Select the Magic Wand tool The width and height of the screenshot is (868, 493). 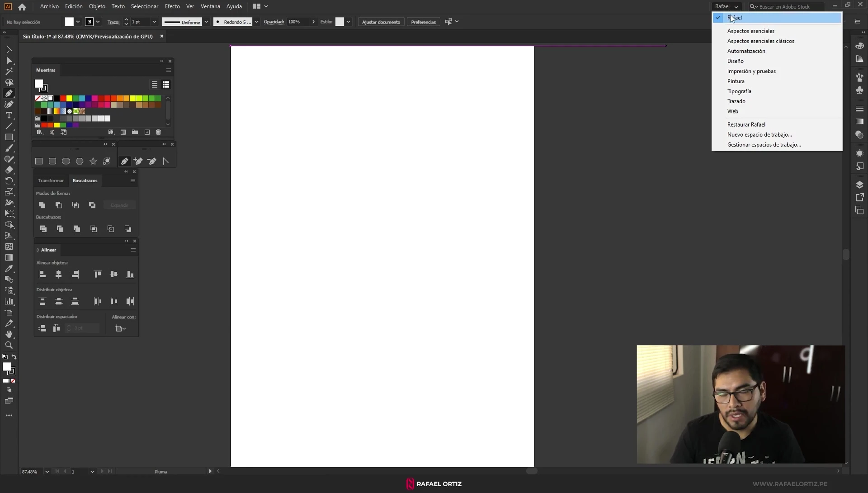coord(9,71)
